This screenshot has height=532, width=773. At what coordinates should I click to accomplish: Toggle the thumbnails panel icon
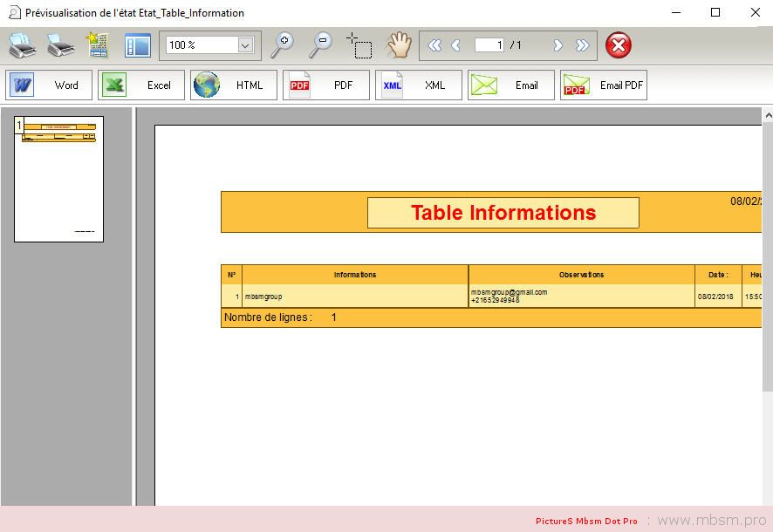coord(137,45)
